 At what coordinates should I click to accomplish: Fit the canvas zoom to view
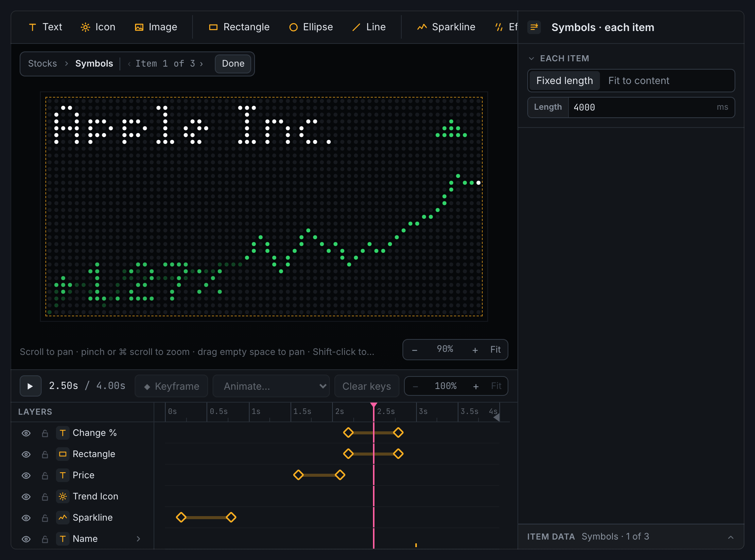click(496, 350)
